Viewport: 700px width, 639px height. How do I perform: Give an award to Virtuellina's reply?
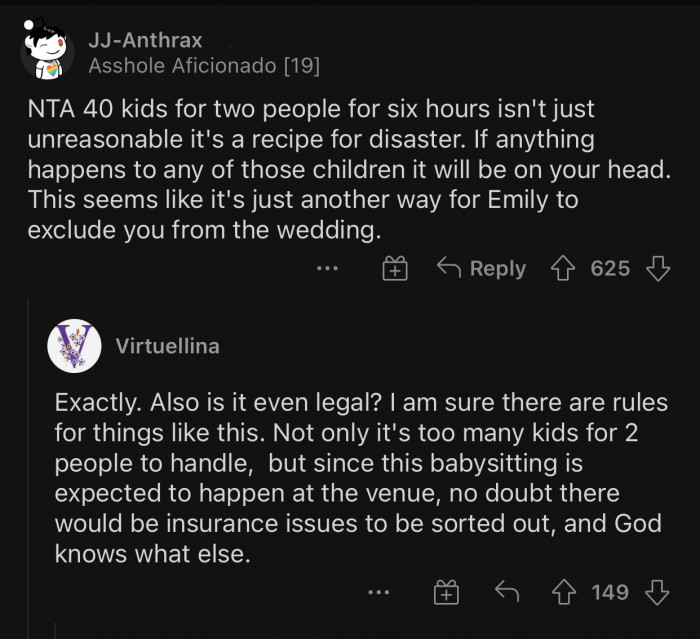point(445,592)
